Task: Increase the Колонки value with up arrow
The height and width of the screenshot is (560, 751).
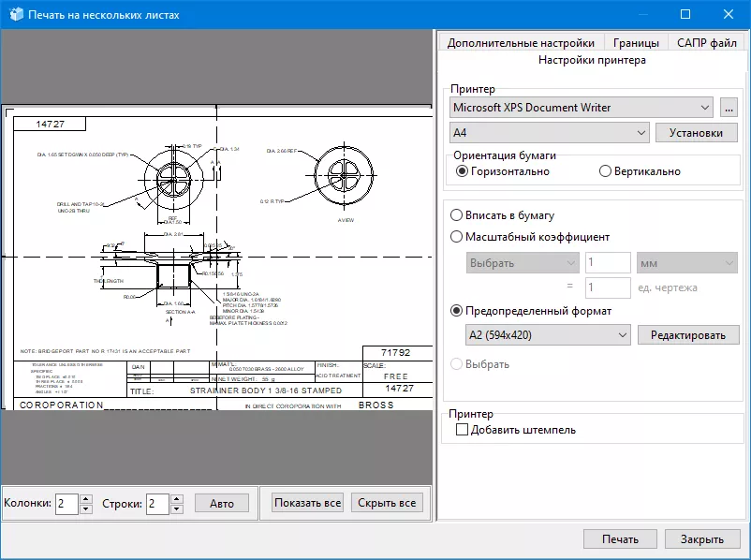Action: pos(86,498)
